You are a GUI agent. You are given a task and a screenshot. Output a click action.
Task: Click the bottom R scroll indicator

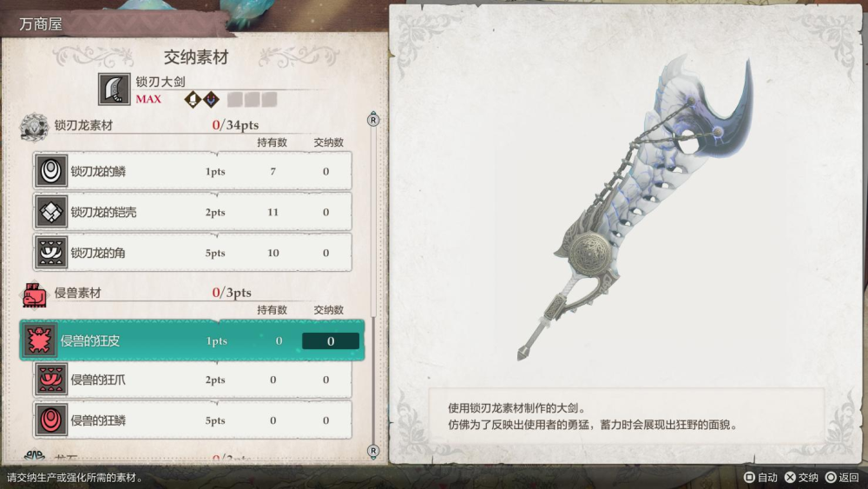click(373, 450)
